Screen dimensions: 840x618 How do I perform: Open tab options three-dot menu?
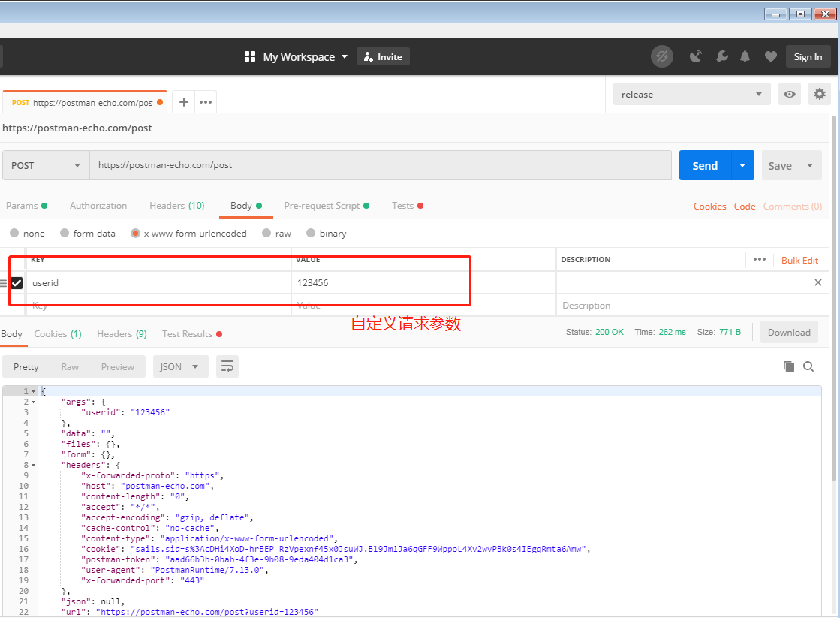coord(206,102)
